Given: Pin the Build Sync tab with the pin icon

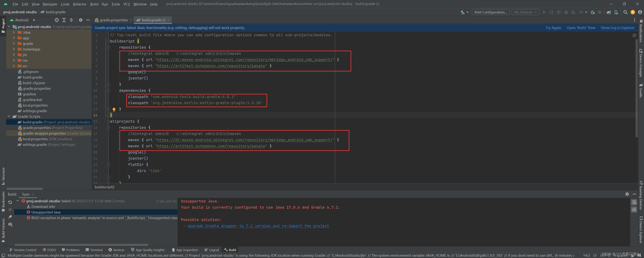Looking at the screenshot, I should pyautogui.click(x=10, y=217).
